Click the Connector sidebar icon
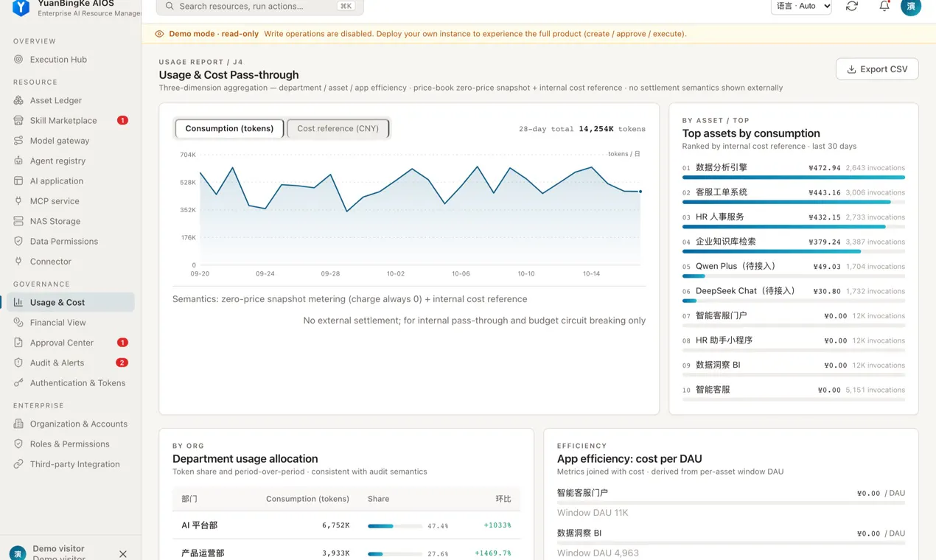This screenshot has height=560, width=936. [18, 262]
